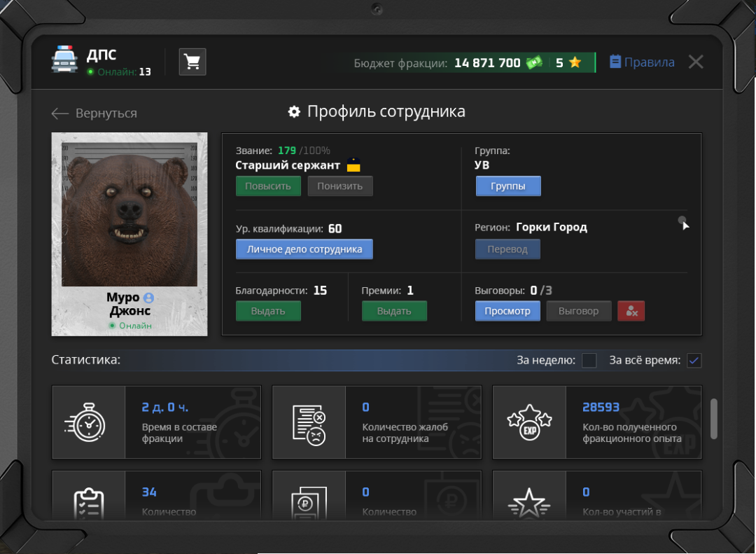This screenshot has height=554, width=756.
Task: Click 'Количество жалоб на сотрудника' label
Action: point(405,433)
